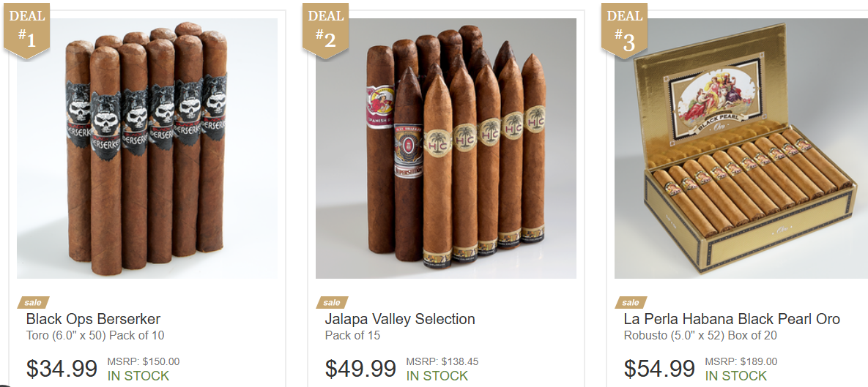Click the sale tag above Jalapa Valley Selection
This screenshot has height=387, width=868.
[332, 302]
